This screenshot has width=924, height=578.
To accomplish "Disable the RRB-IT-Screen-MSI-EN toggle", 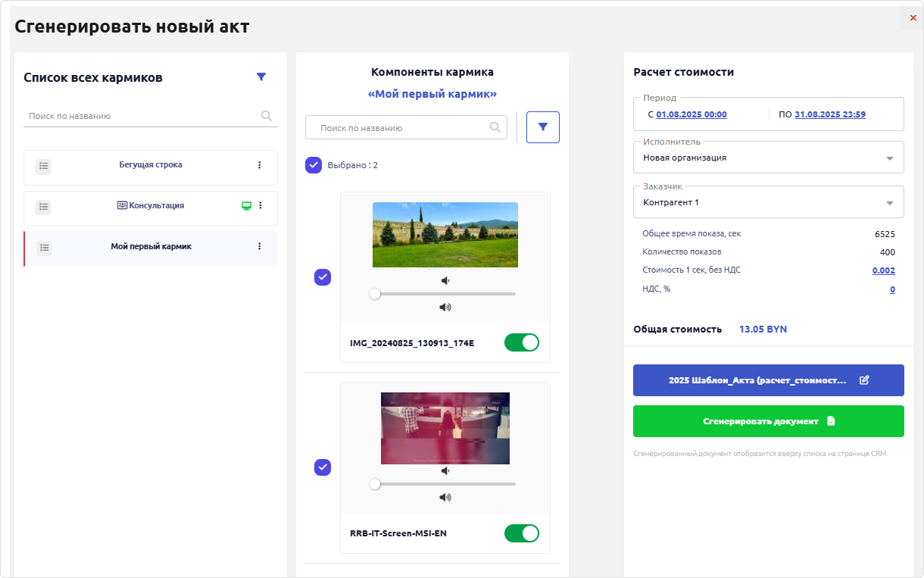I will coord(521,533).
